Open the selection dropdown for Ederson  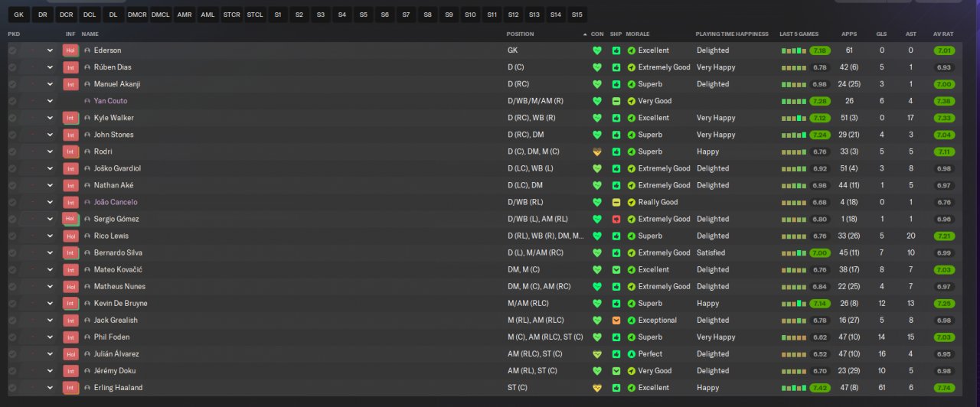[50, 50]
